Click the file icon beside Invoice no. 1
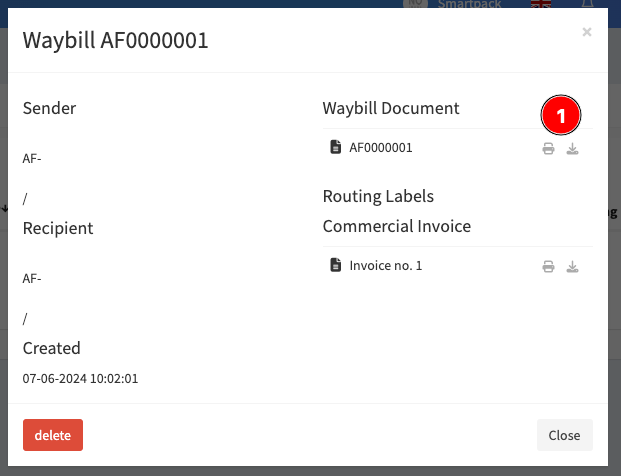621x476 pixels. coord(335,265)
